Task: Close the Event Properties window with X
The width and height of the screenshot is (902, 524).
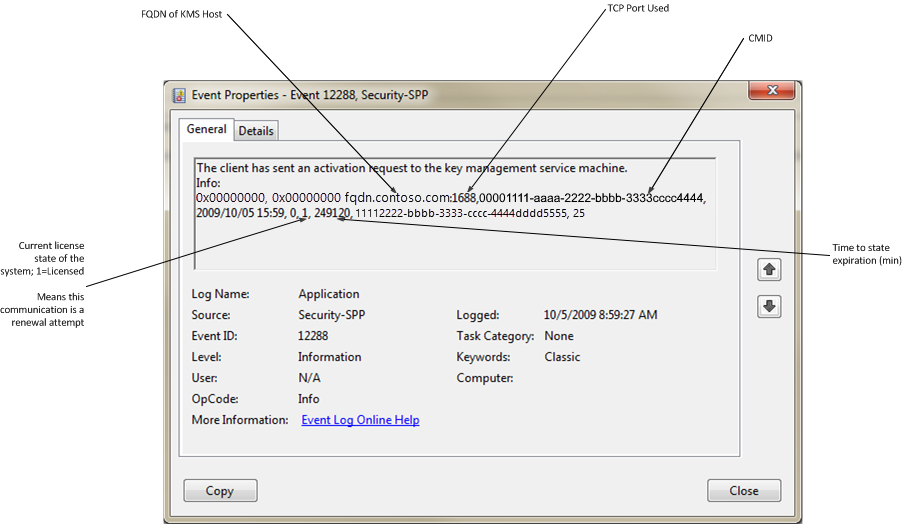Action: tap(771, 90)
